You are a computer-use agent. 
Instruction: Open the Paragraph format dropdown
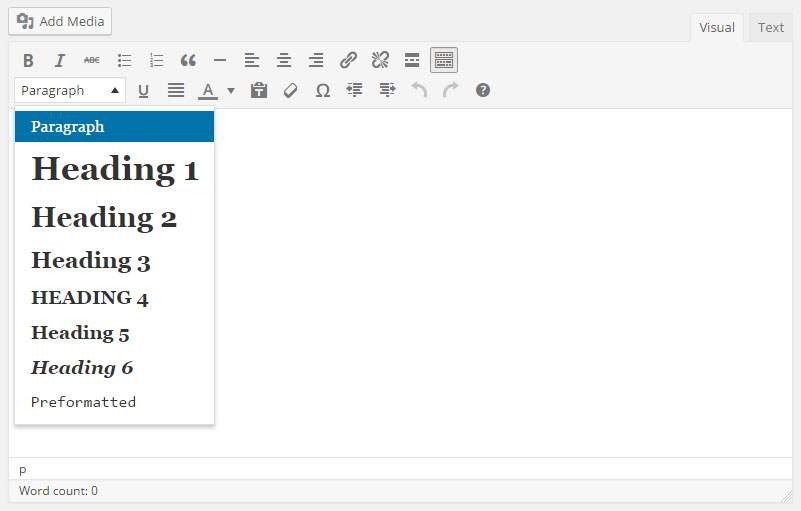coord(70,90)
